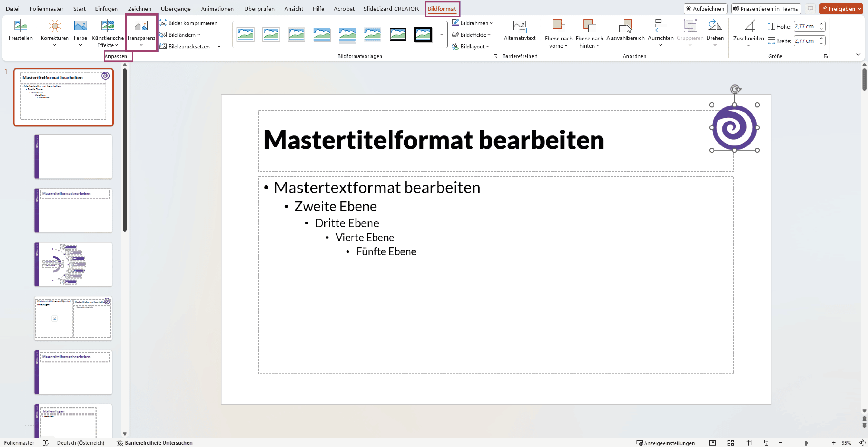Select the thick black frame picture style
The height and width of the screenshot is (447, 868).
[x=423, y=34]
